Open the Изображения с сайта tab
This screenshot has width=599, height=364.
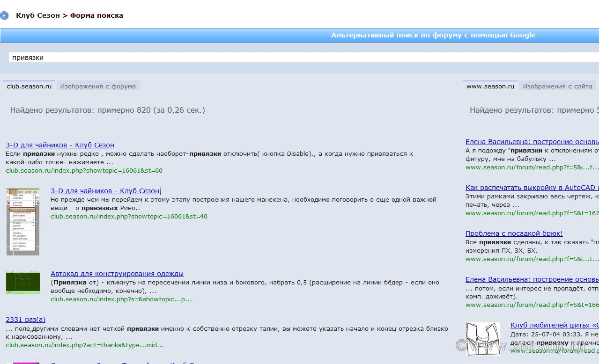tap(557, 86)
